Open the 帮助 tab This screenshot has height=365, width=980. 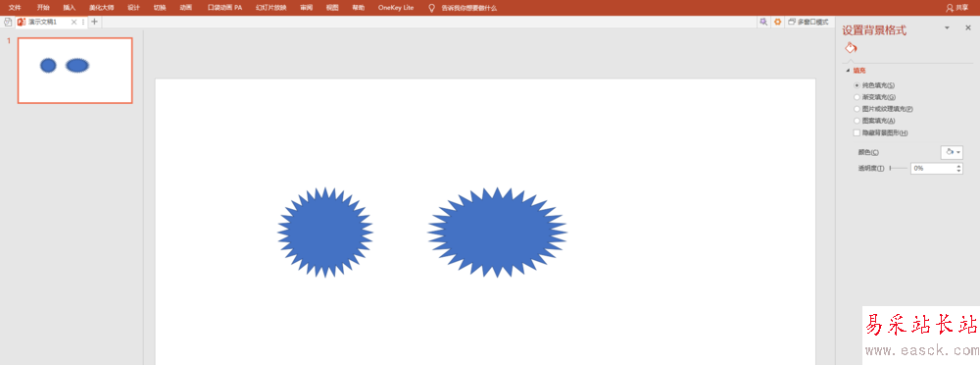click(358, 8)
